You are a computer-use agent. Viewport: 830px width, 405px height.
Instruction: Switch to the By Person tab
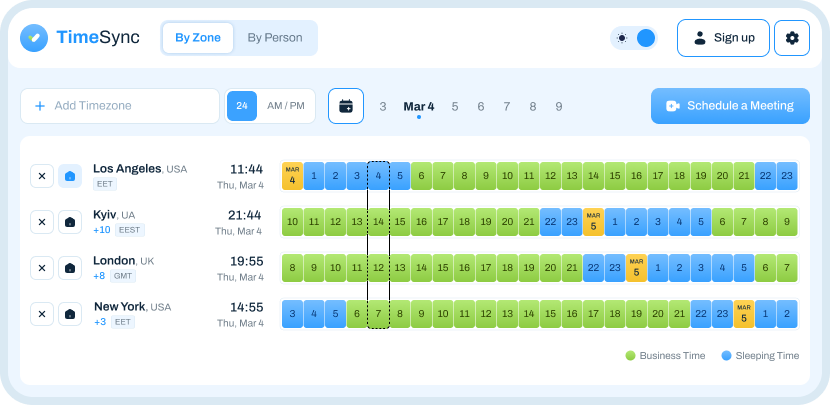[x=275, y=38]
